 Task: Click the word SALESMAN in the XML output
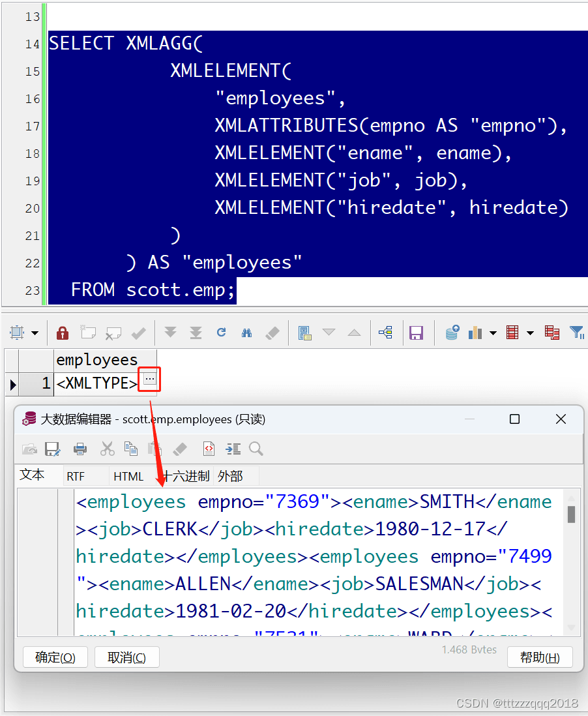pyautogui.click(x=419, y=584)
